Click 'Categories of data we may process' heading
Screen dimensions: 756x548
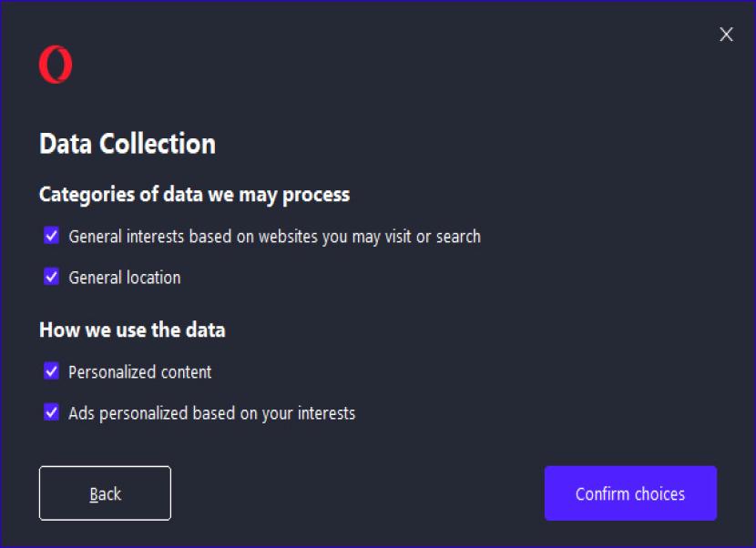click(194, 195)
